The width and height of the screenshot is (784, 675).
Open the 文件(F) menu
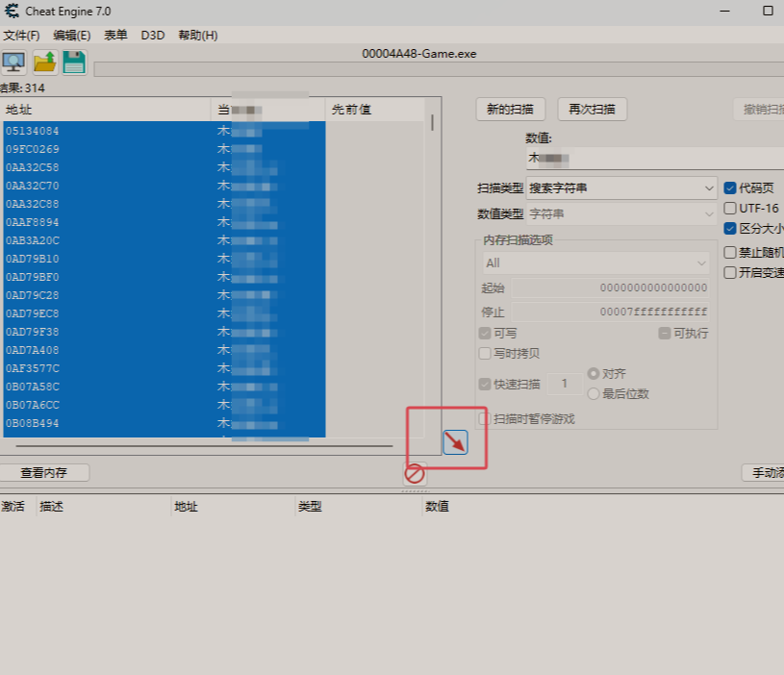pos(21,36)
